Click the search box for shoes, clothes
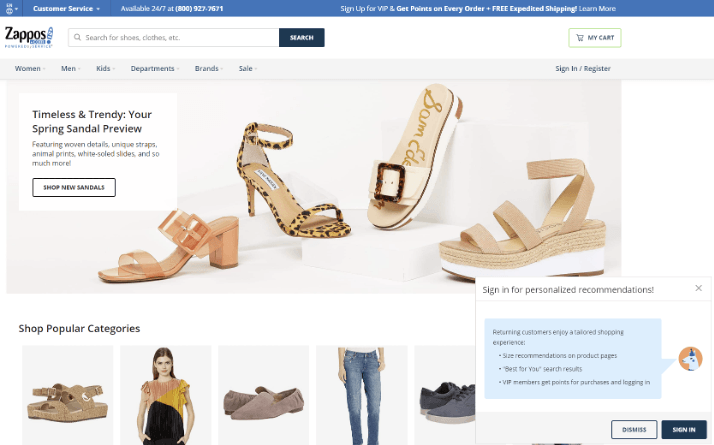Image resolution: width=714 pixels, height=445 pixels. click(173, 37)
